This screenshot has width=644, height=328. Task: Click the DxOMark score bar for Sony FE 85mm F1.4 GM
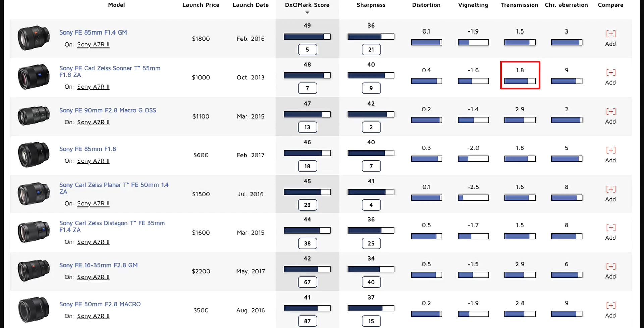(x=307, y=37)
